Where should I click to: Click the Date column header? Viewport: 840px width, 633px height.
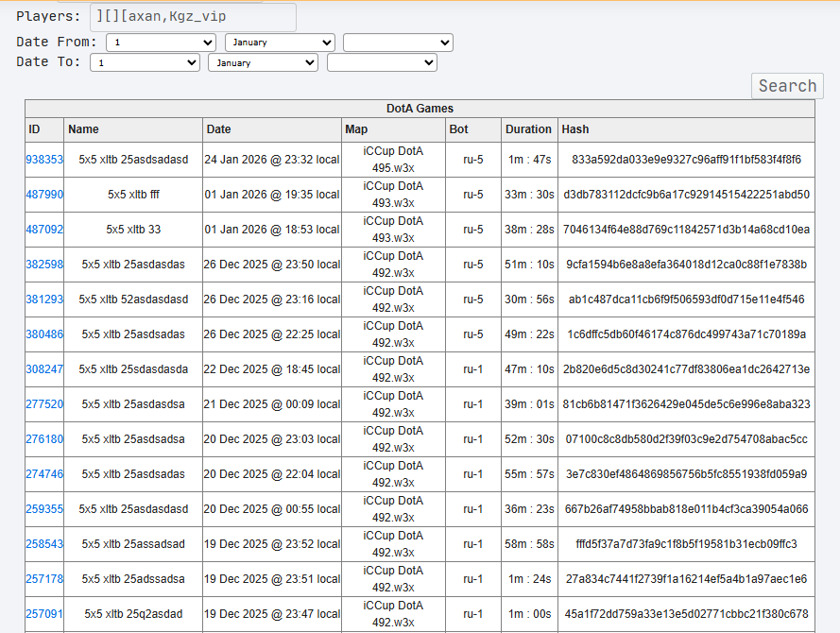pos(272,129)
